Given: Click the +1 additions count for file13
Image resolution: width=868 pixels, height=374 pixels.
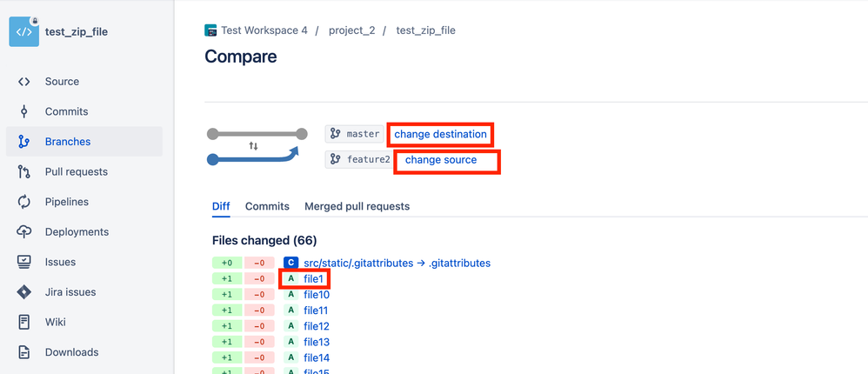Looking at the screenshot, I should point(227,342).
